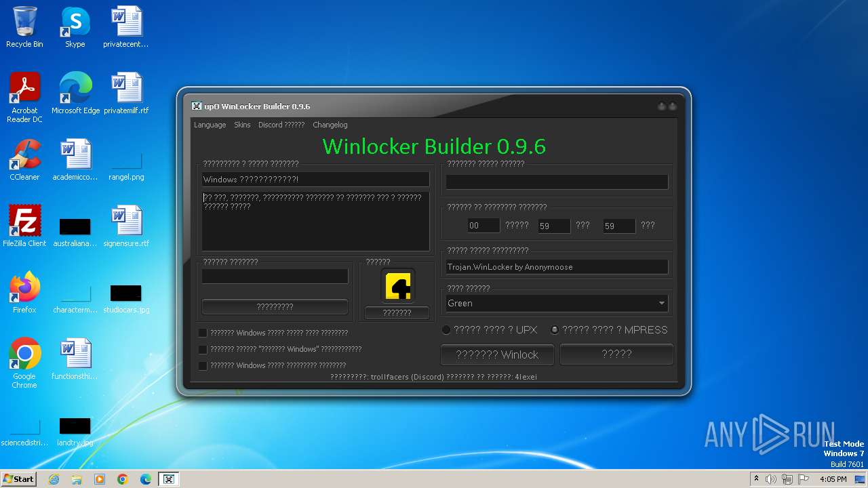Launch Microsoft Edge desktop shortcut
Image resolution: width=868 pixels, height=488 pixels.
click(x=75, y=94)
